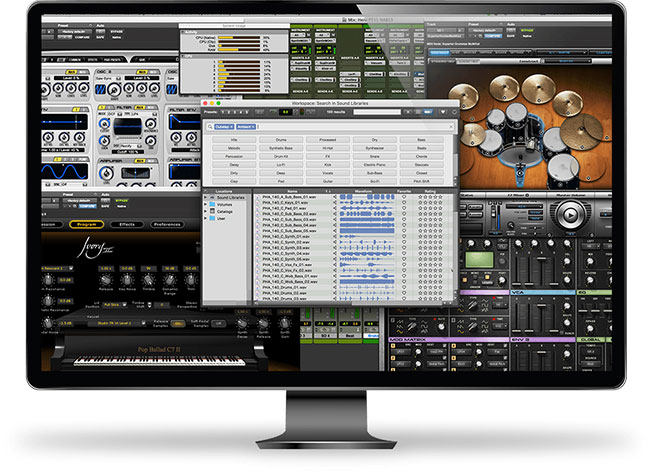Sort by the Rating column header
Viewport: 650px width, 471px height.
pyautogui.click(x=430, y=191)
